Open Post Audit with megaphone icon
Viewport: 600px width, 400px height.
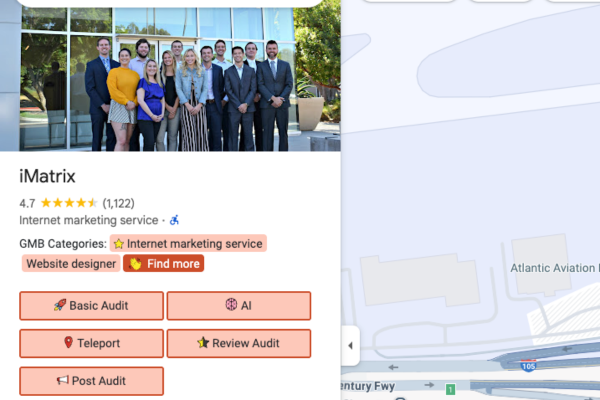[91, 381]
